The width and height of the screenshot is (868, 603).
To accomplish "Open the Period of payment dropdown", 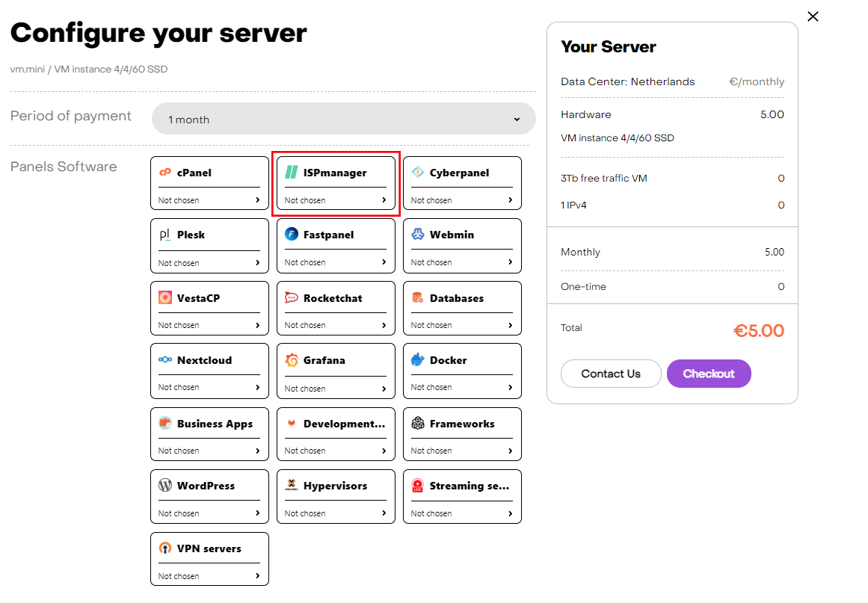I will tap(343, 120).
